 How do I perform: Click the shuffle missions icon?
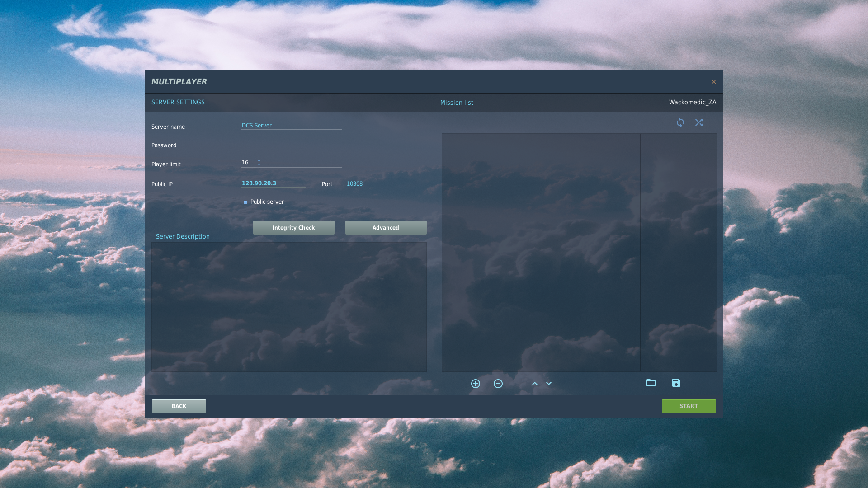coord(699,122)
